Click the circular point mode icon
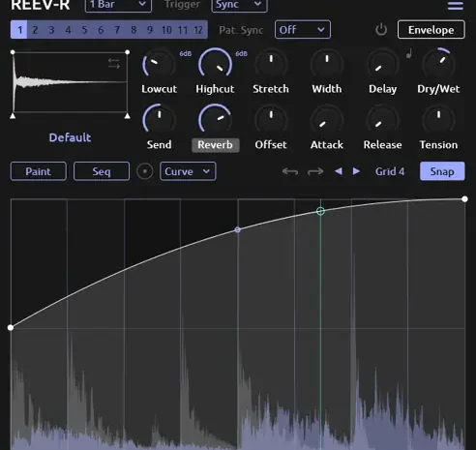The image size is (476, 450). (144, 171)
